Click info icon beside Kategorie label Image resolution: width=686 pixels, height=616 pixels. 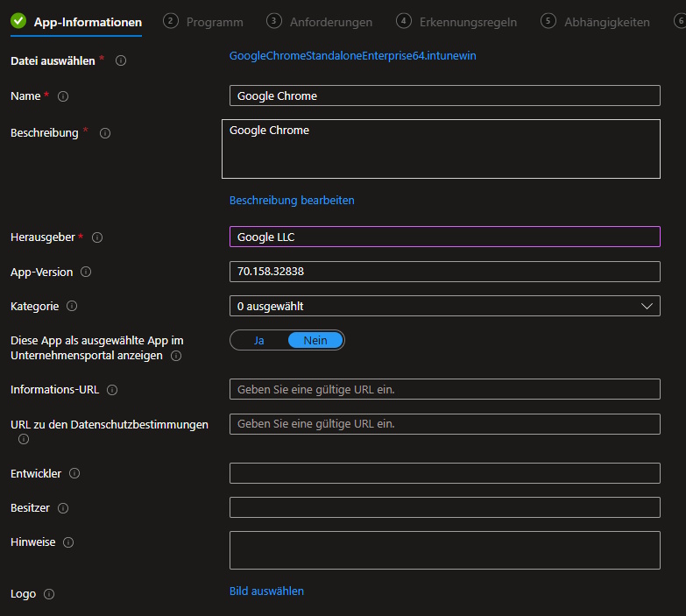(72, 306)
